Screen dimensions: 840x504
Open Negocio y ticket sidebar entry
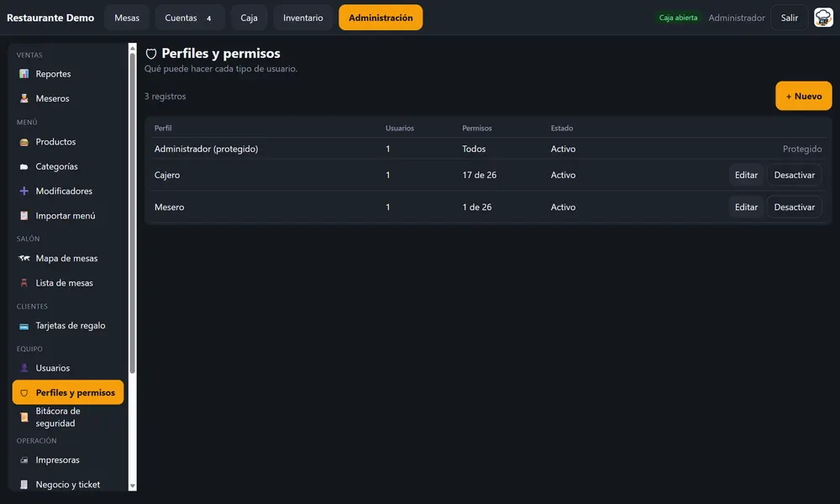[68, 485]
